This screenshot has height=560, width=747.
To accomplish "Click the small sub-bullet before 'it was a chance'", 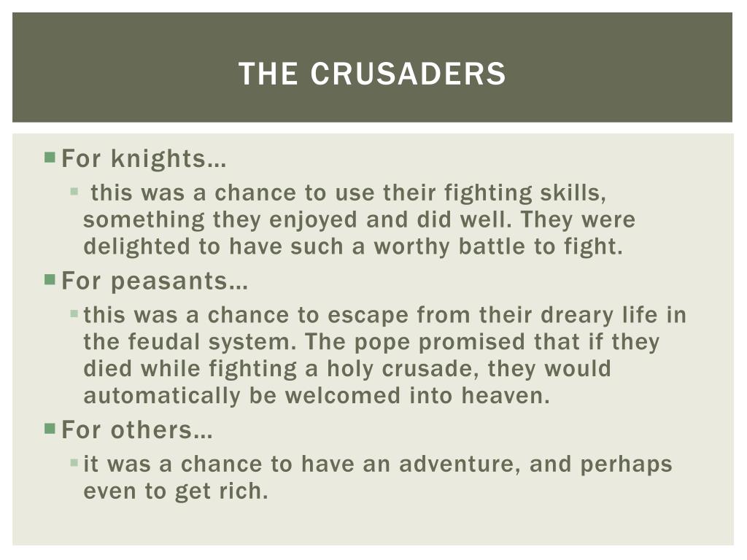I will point(74,462).
